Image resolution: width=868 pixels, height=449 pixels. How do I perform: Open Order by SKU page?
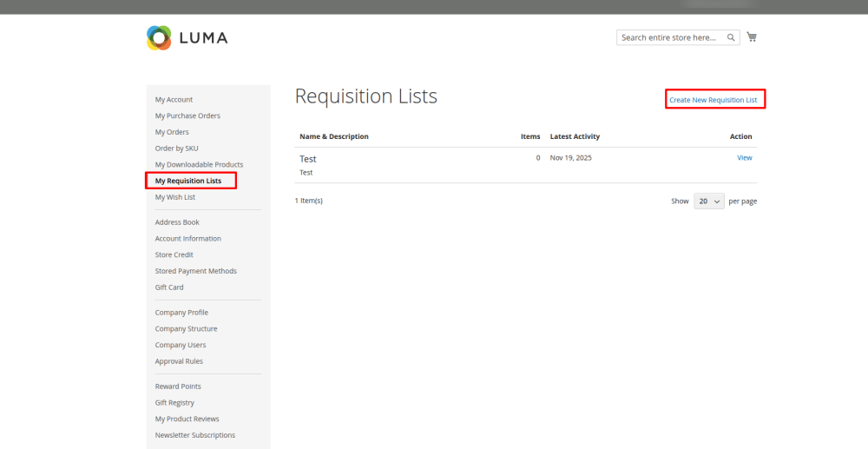point(176,149)
